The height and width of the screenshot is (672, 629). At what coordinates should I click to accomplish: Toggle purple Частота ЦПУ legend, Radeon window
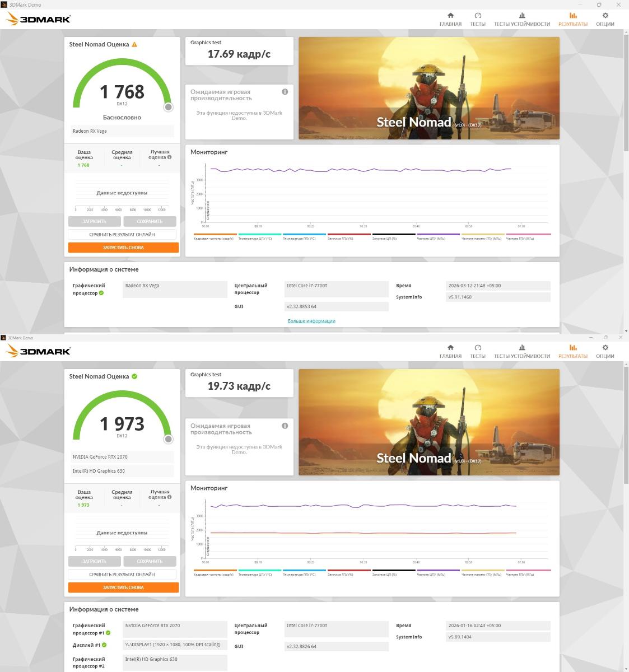click(x=438, y=236)
